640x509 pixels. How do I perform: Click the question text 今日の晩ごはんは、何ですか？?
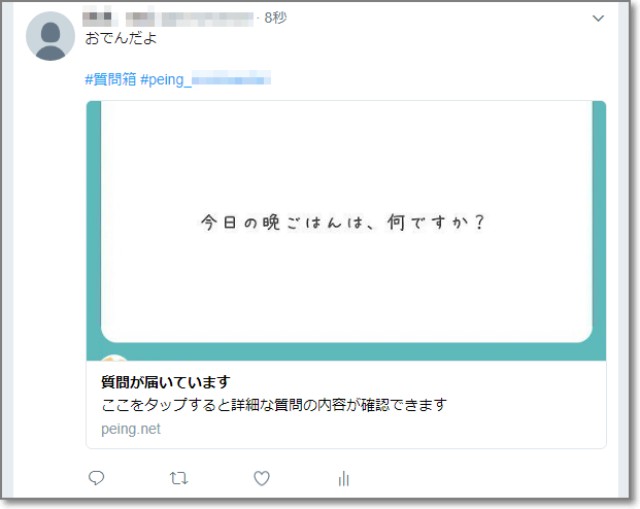(x=342, y=223)
